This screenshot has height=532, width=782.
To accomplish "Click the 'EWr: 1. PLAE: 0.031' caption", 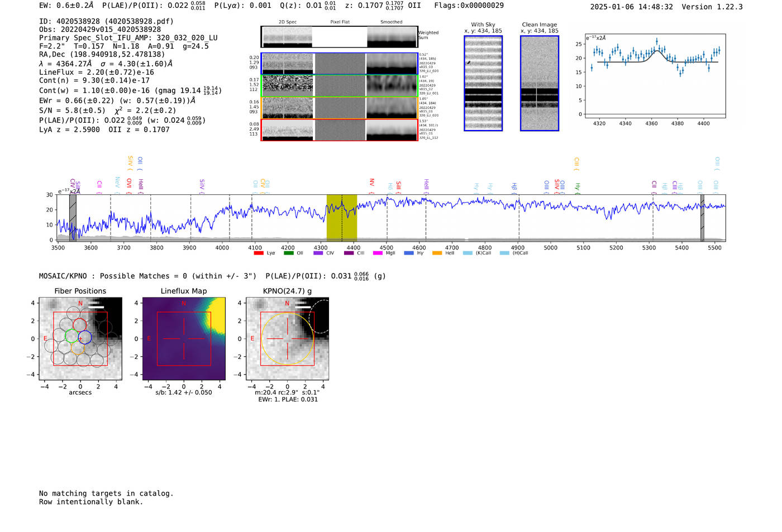I will 288,400.
